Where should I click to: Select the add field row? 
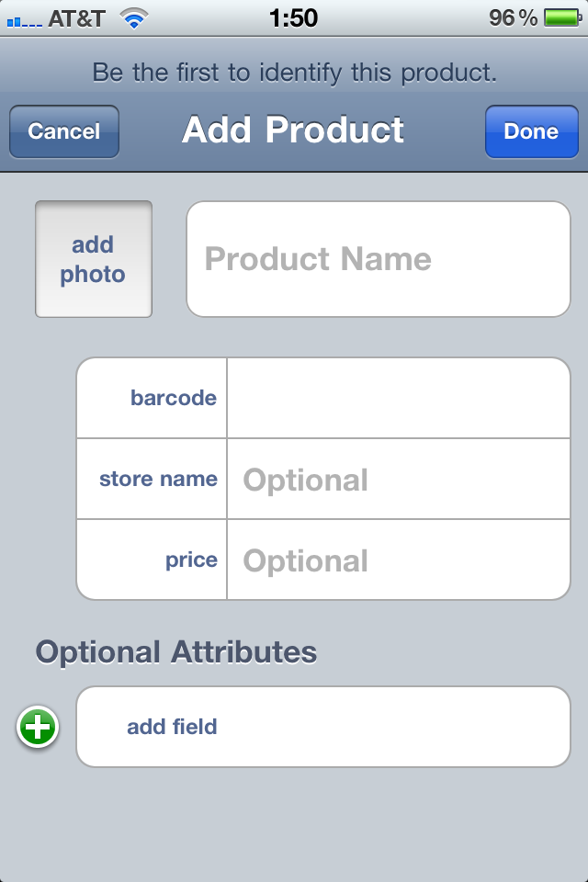click(x=323, y=727)
